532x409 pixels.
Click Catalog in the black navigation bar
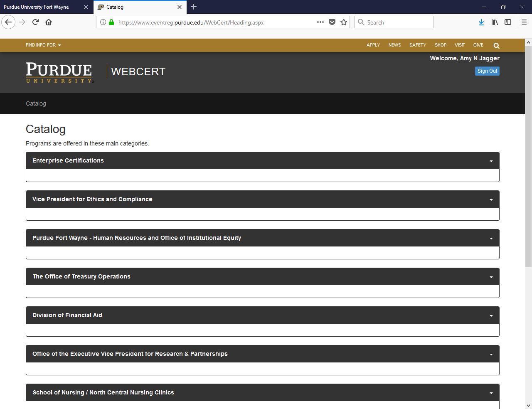coord(36,103)
